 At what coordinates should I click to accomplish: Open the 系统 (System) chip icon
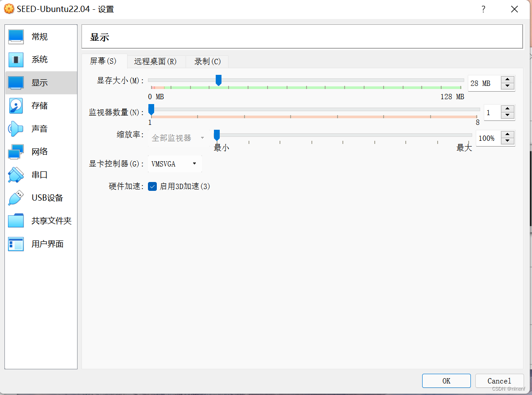(x=16, y=60)
